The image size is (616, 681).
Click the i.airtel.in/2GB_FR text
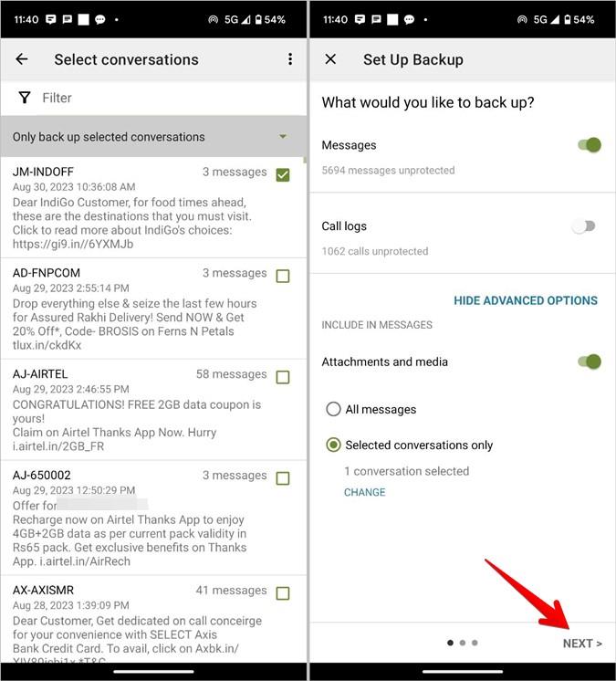tap(58, 446)
